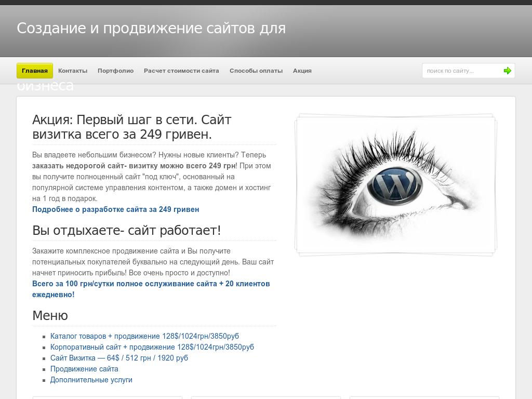Select Расчет стоимости сайта menu item
This screenshot has width=532, height=399.
tap(181, 71)
